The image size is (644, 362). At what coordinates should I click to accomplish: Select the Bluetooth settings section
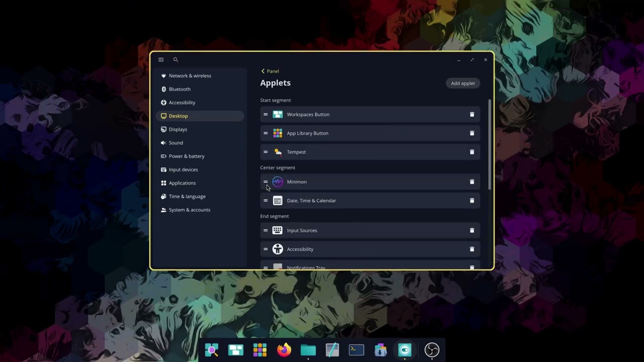click(x=180, y=89)
